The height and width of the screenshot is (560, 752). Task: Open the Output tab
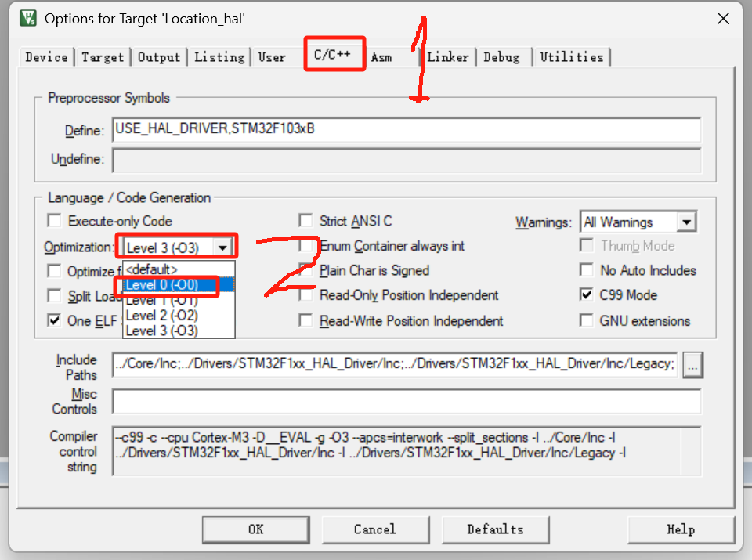(x=159, y=57)
